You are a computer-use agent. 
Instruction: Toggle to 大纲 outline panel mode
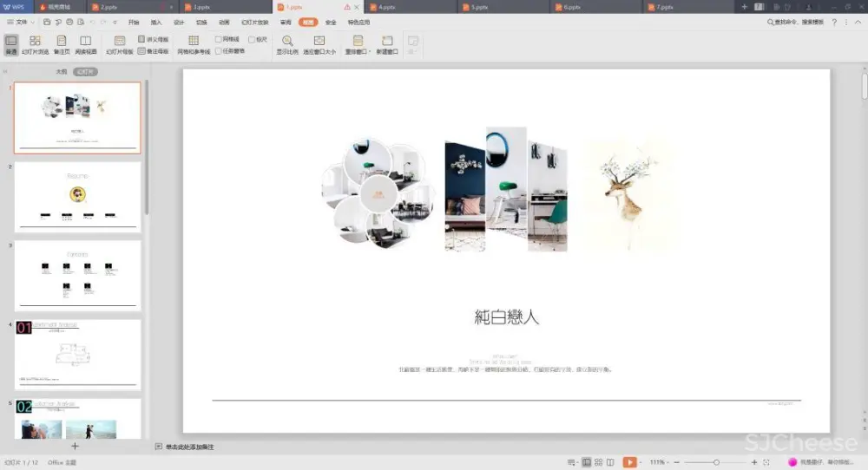click(62, 72)
